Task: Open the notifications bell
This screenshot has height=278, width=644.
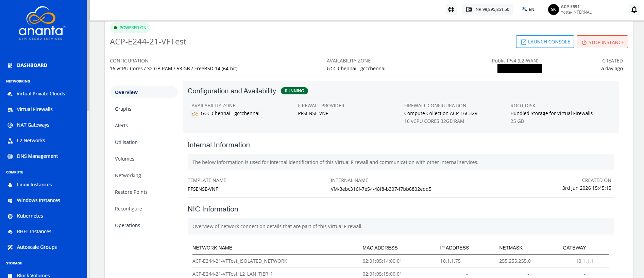Action: point(634,10)
